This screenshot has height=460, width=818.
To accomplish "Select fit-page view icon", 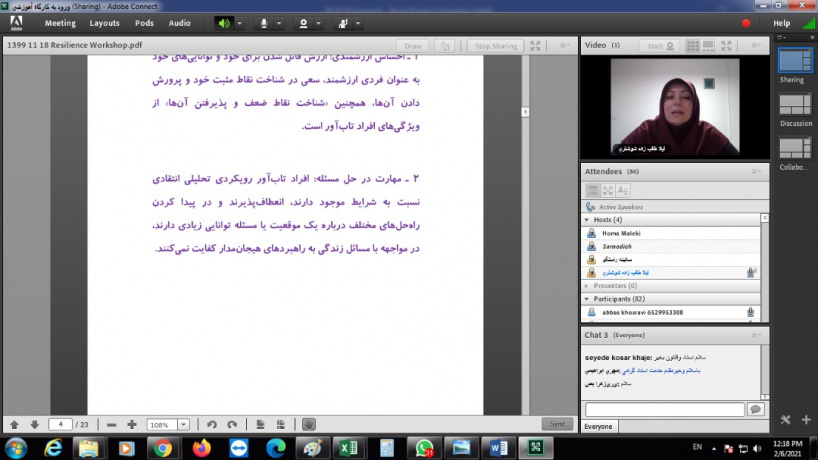I will tap(281, 425).
